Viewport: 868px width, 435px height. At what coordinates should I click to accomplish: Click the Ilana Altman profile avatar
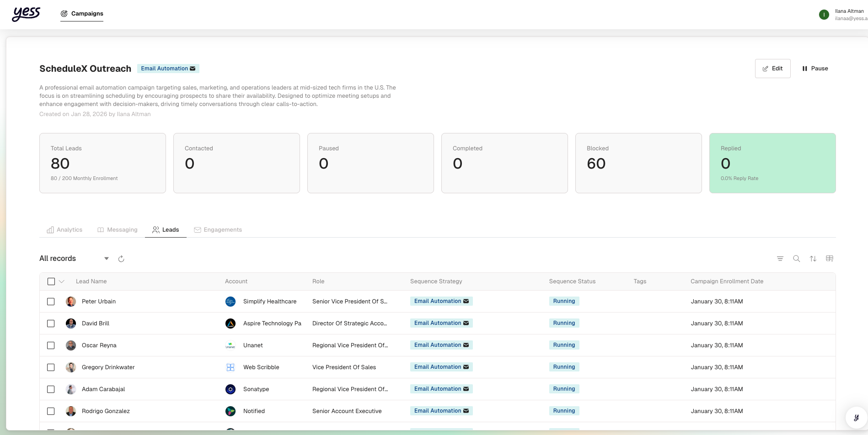[824, 15]
